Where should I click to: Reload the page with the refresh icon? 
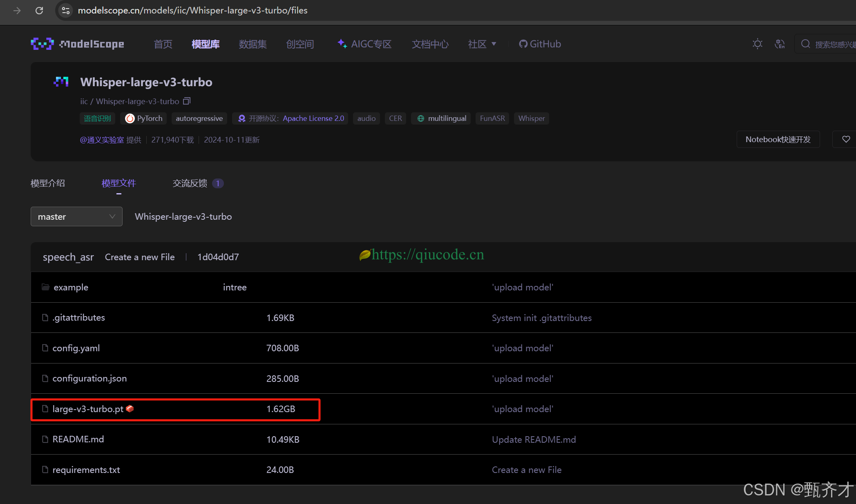point(39,11)
